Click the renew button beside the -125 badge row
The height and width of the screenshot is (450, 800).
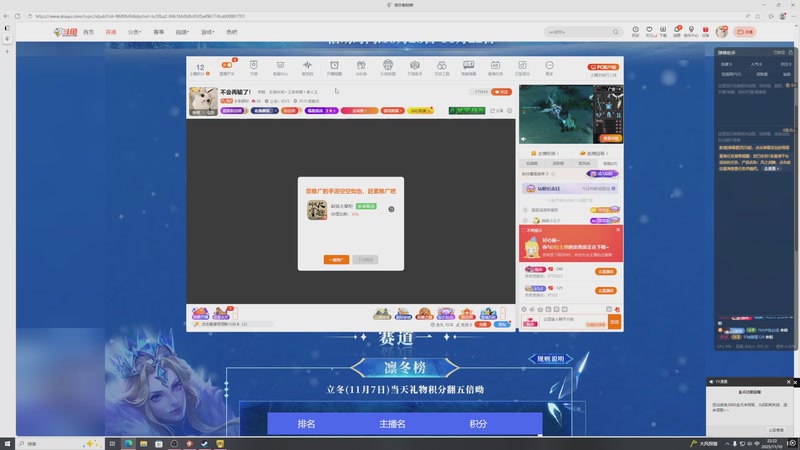pos(606,290)
